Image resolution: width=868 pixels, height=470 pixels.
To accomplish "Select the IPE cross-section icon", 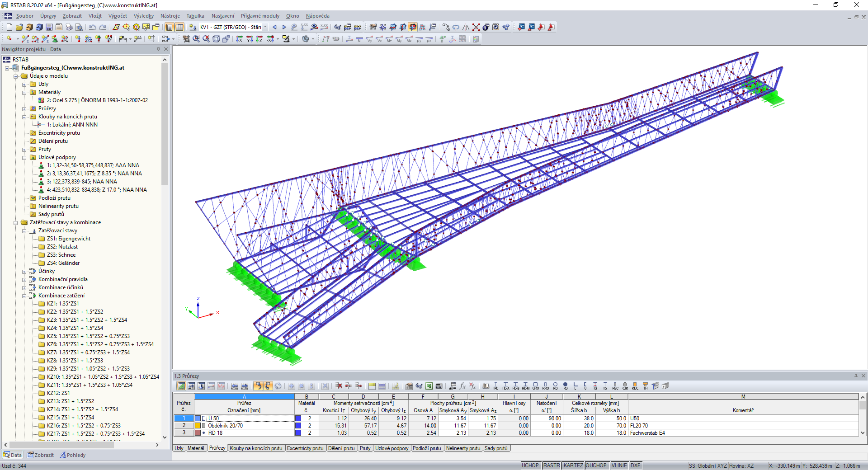I will tap(495, 386).
